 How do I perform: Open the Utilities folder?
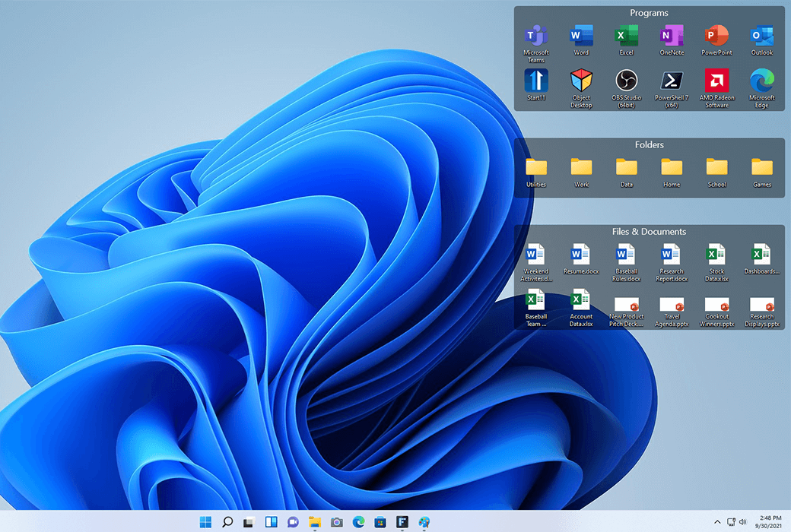pos(536,167)
